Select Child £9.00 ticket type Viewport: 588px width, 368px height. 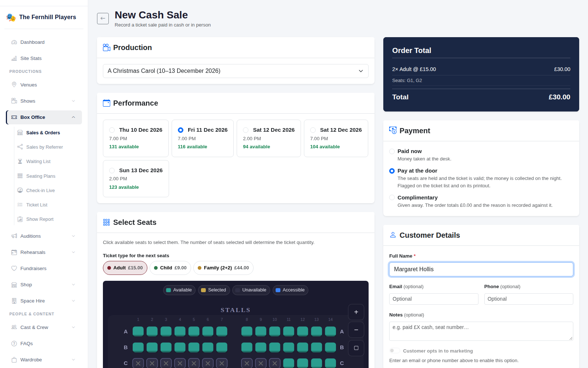point(170,268)
